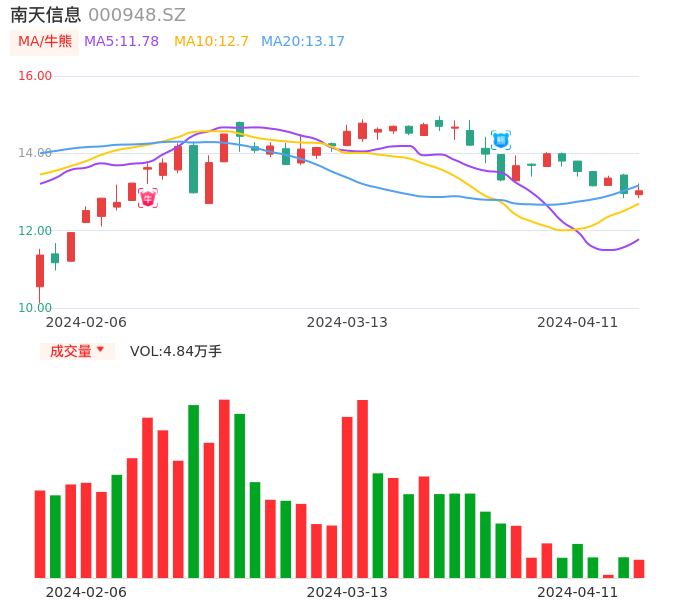686x606 pixels.
Task: Click the red bull signal marker icon
Action: coord(148,198)
